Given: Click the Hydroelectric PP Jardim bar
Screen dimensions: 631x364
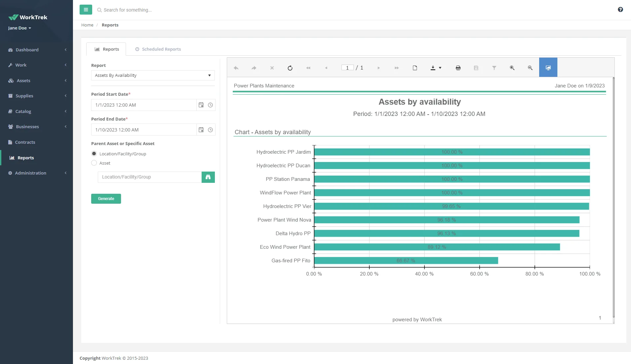Looking at the screenshot, I should click(x=452, y=152).
